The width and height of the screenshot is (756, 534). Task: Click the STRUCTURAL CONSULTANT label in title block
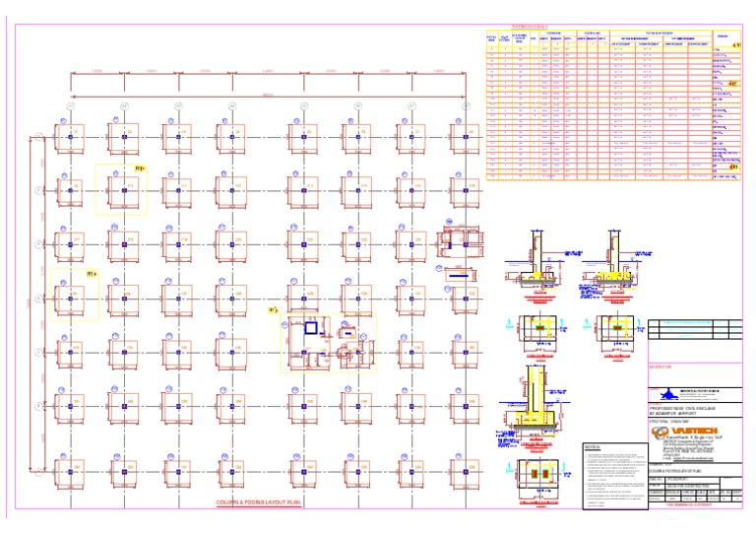click(x=668, y=421)
